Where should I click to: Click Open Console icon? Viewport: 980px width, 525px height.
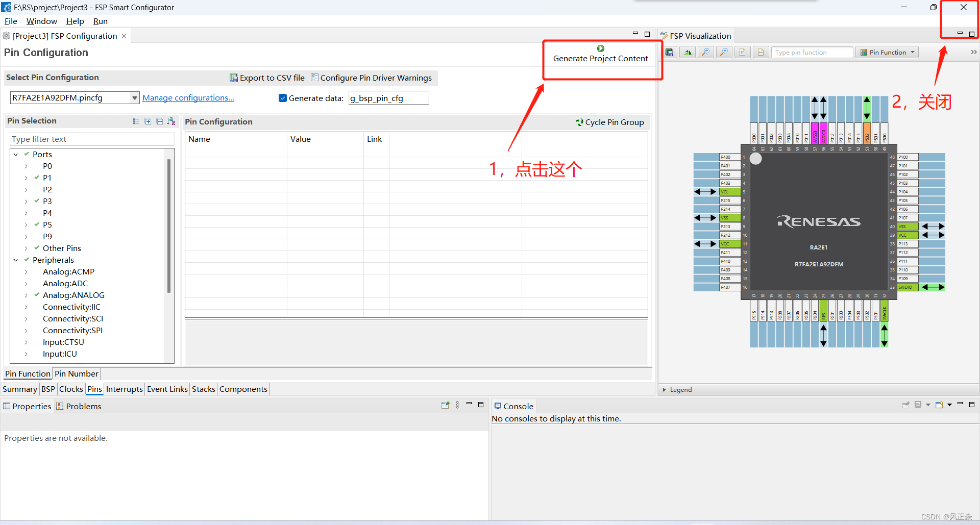point(939,405)
